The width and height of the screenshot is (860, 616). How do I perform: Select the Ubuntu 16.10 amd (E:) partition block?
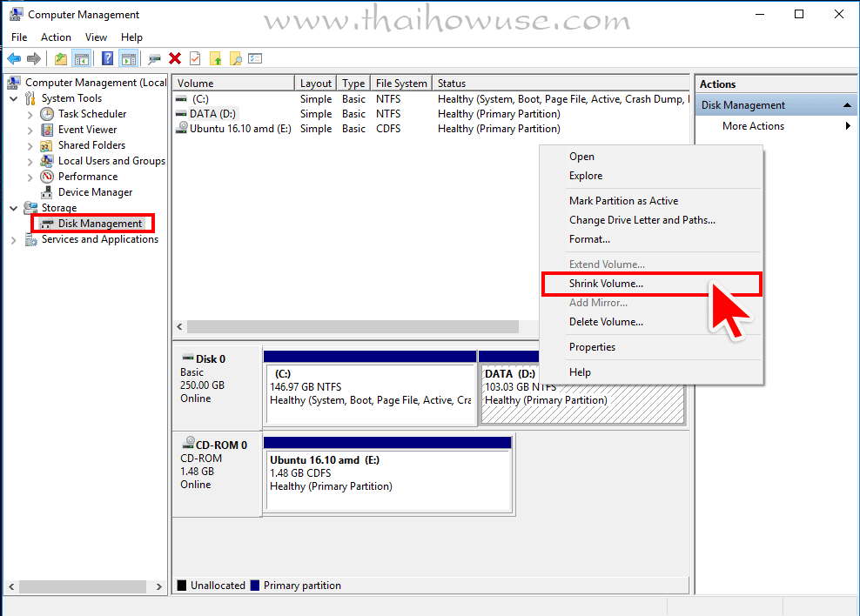click(387, 474)
